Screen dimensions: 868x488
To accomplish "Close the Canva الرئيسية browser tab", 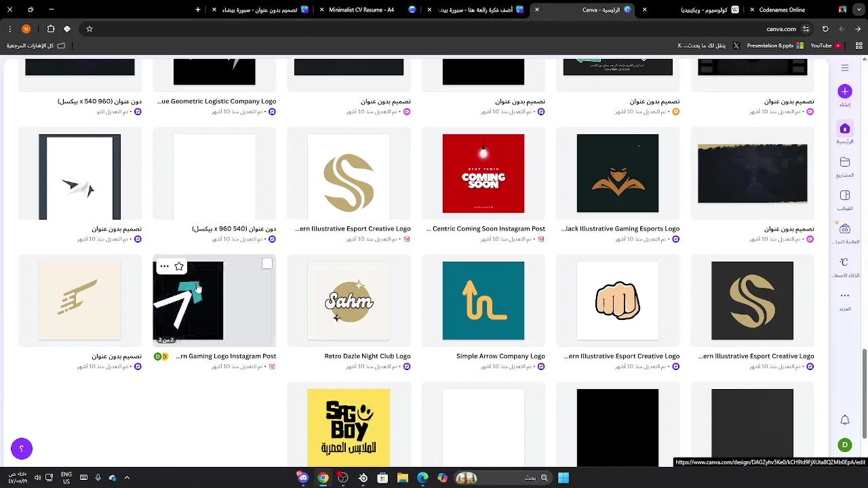I will coord(537,9).
